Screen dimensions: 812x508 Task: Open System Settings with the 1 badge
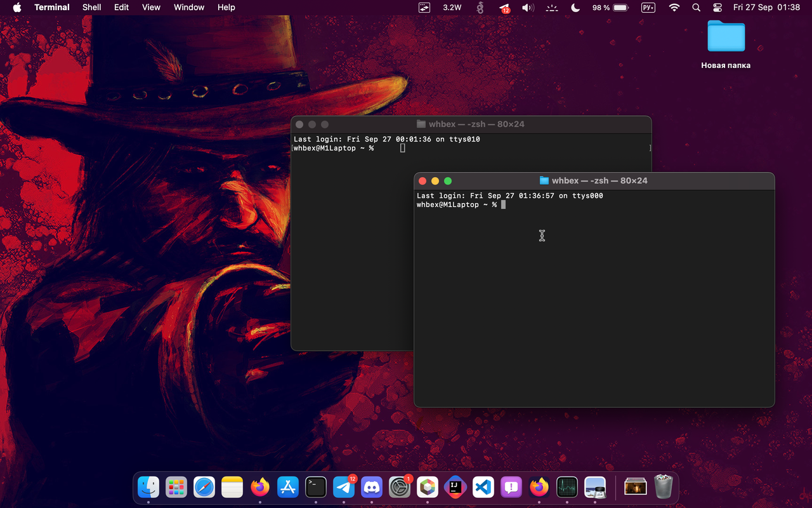[400, 488]
